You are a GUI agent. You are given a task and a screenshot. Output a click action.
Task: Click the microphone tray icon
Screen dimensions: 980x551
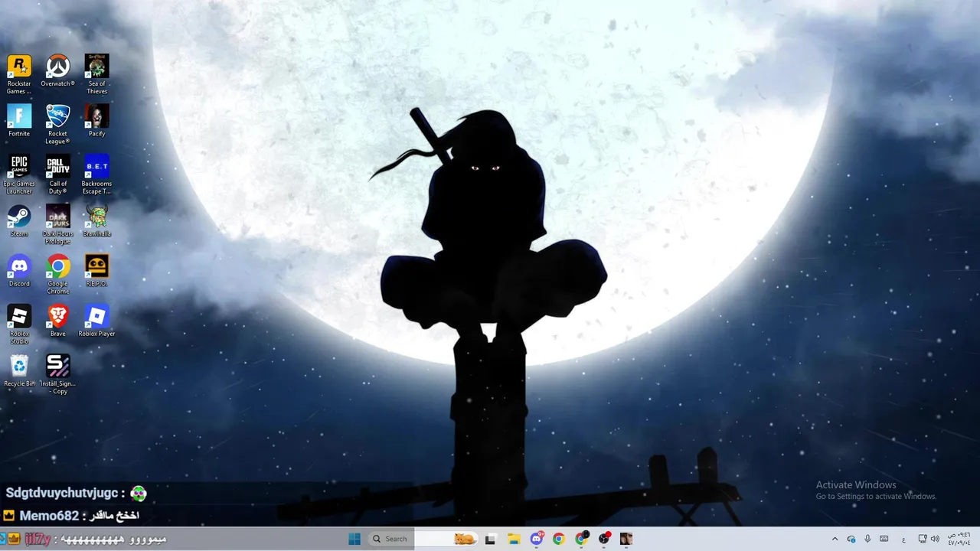point(867,539)
